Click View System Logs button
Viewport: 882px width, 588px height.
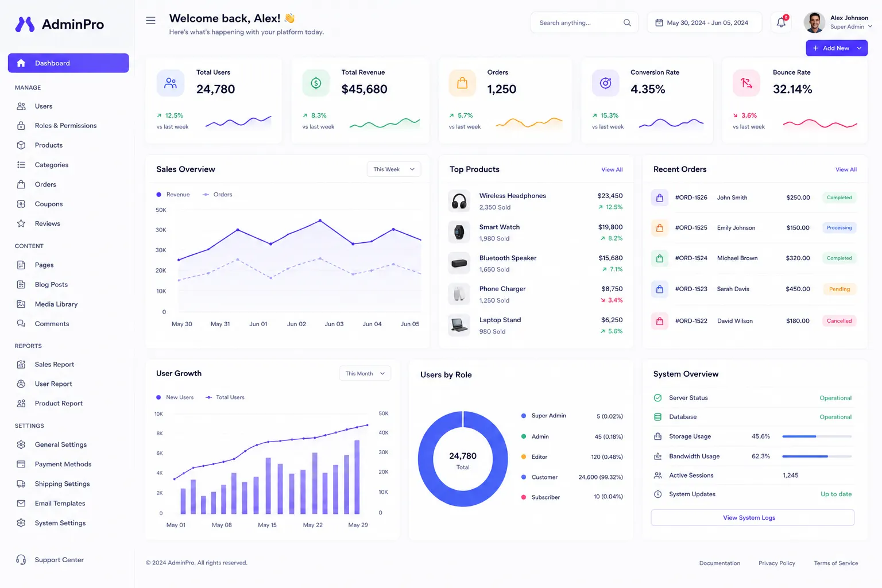click(x=752, y=518)
